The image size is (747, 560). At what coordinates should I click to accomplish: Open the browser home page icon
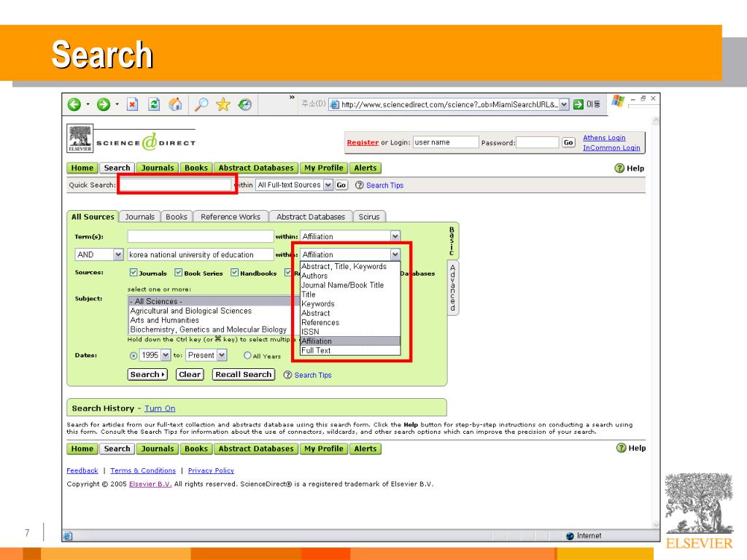pos(175,104)
